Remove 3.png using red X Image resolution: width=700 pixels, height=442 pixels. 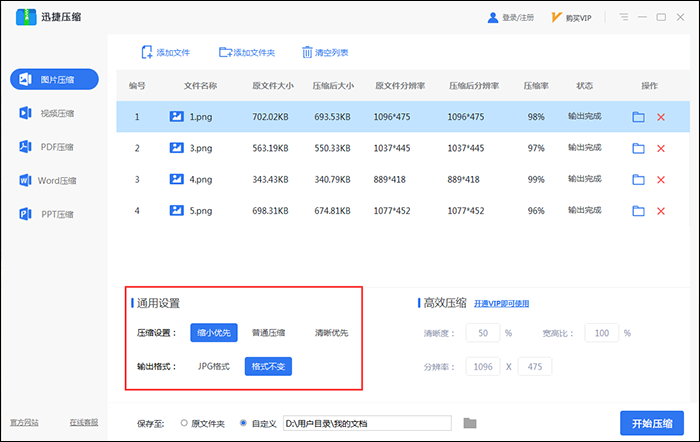[661, 148]
